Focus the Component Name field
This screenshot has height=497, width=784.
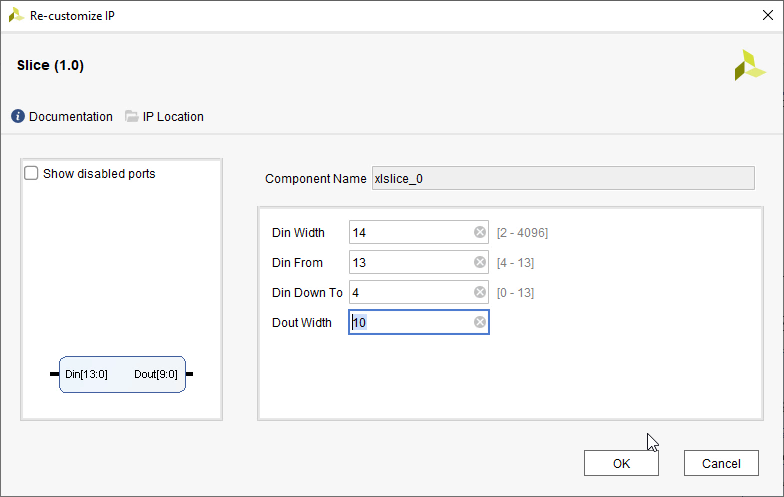(x=563, y=178)
